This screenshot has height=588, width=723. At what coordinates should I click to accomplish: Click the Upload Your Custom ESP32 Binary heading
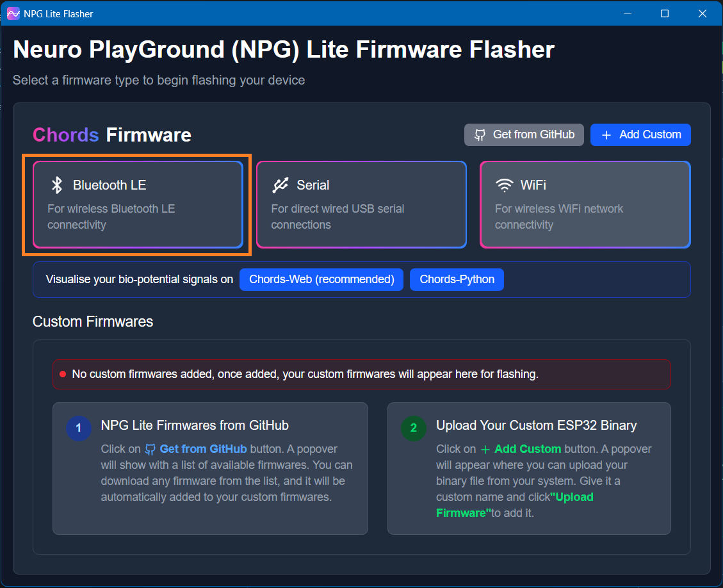point(536,425)
